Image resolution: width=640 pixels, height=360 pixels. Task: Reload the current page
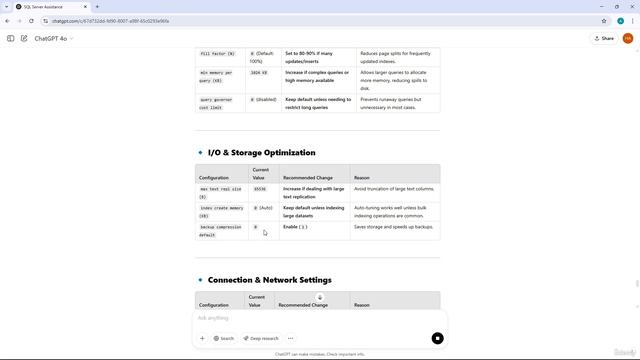pos(31,21)
